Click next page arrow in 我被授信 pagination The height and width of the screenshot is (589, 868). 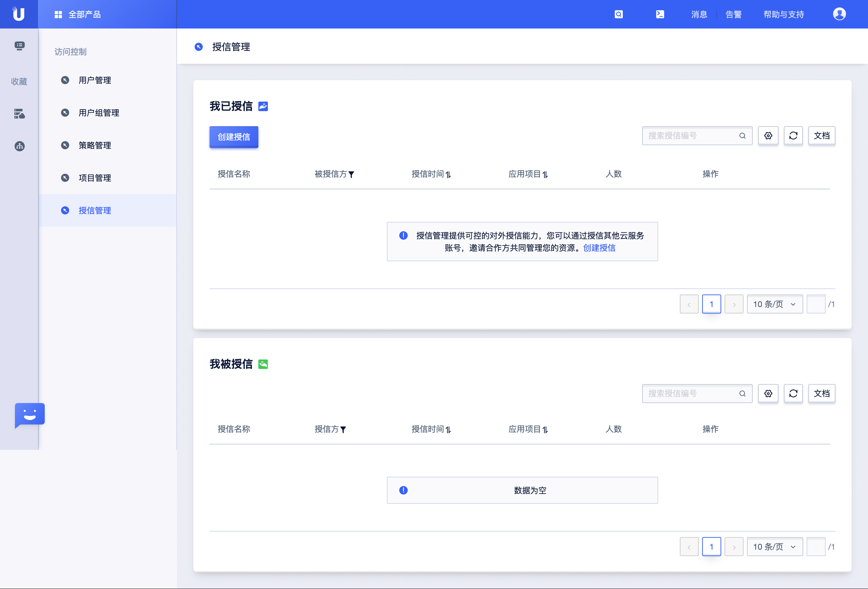734,547
